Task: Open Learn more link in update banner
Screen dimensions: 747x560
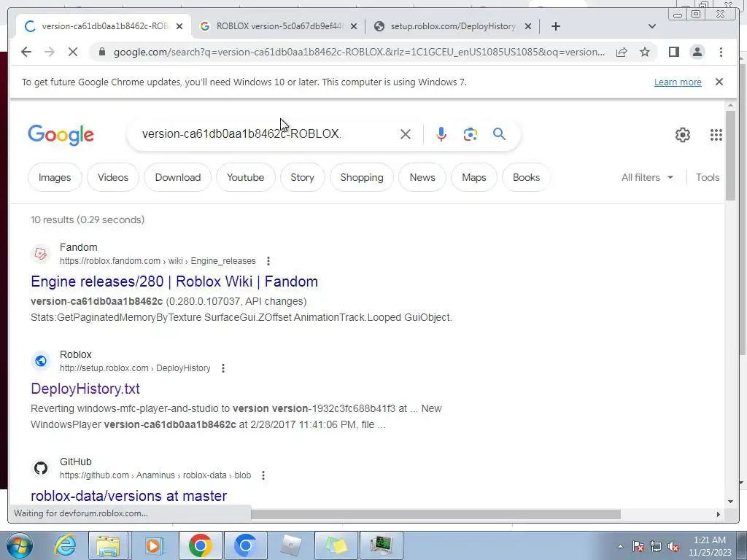Action: (x=678, y=82)
